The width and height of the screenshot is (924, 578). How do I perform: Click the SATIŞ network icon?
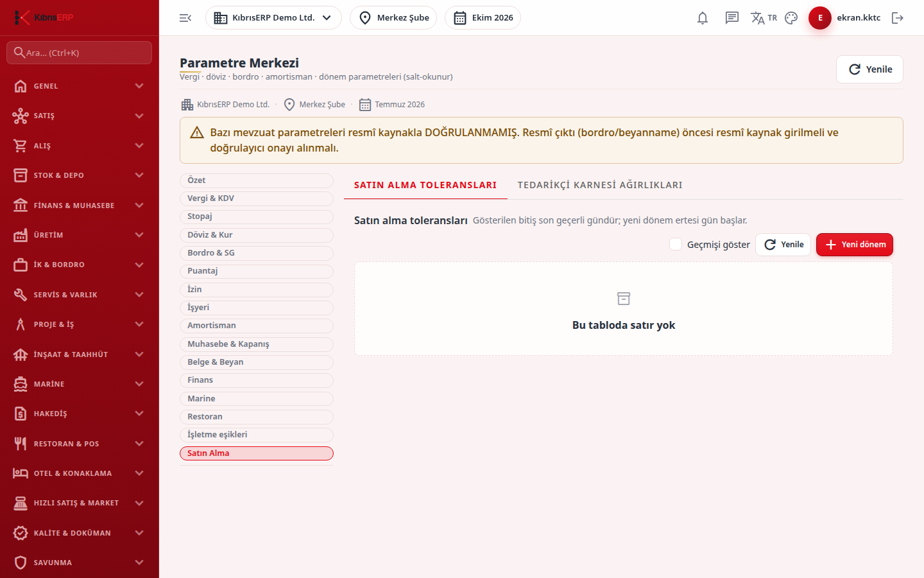21,116
